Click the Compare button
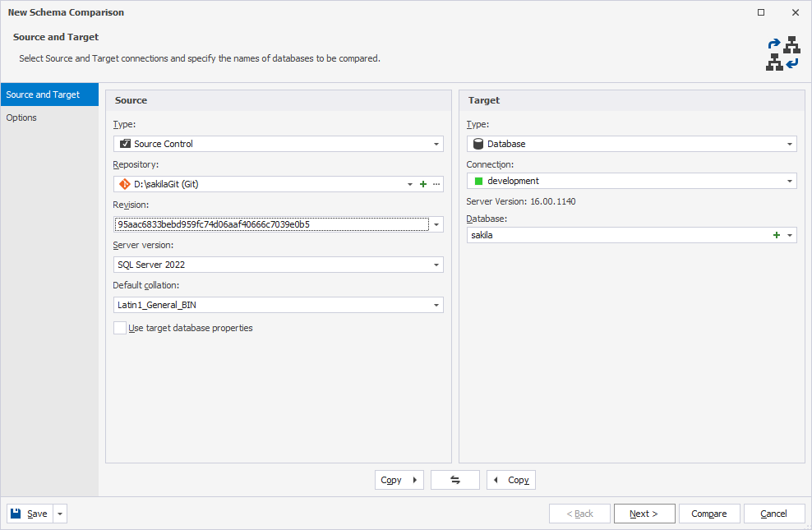This screenshot has width=812, height=530. 708,513
